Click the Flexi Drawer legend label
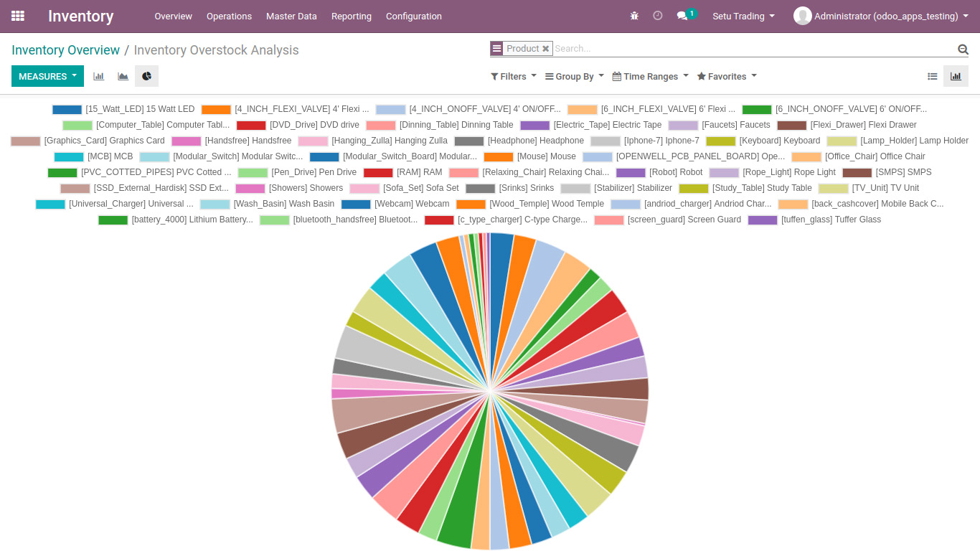Screen dimensions: 980x551 [864, 125]
